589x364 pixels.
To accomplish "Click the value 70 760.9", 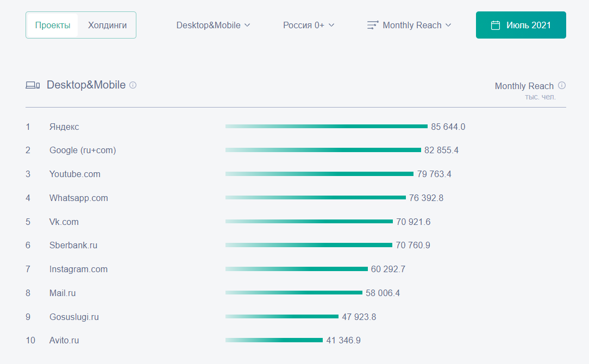I will coord(413,246).
